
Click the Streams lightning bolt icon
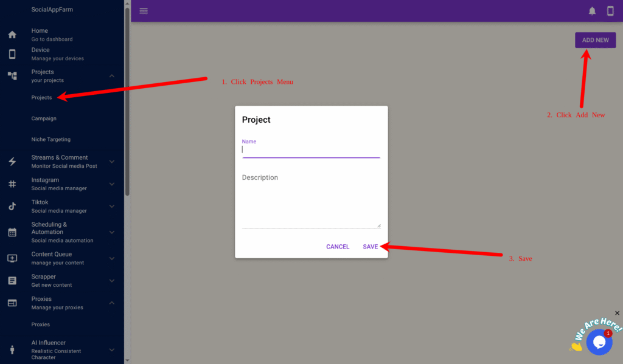pyautogui.click(x=12, y=162)
